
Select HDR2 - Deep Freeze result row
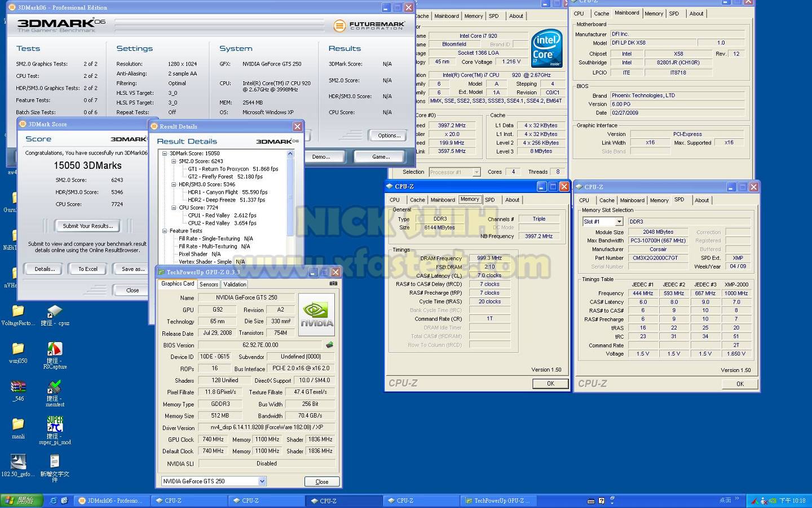226,200
